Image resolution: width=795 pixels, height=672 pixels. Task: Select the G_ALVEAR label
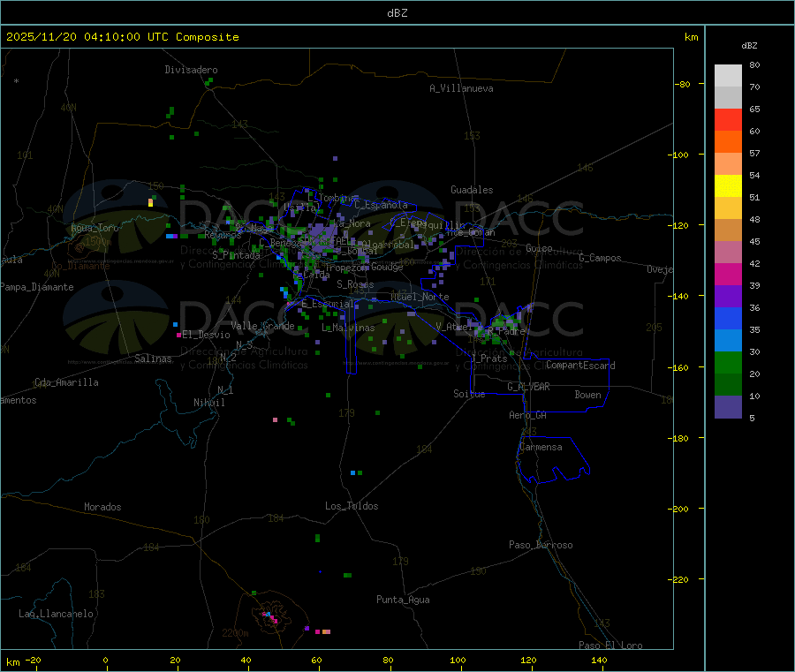[x=528, y=387]
